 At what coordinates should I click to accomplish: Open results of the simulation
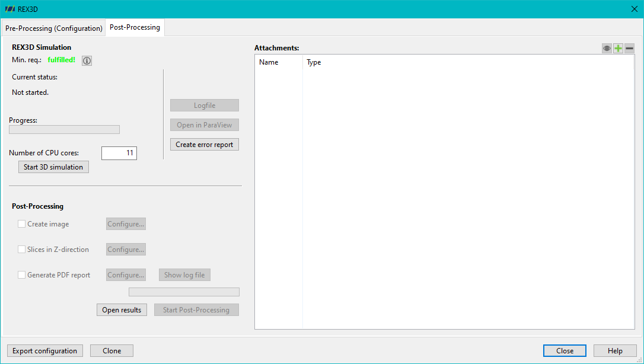(x=122, y=310)
